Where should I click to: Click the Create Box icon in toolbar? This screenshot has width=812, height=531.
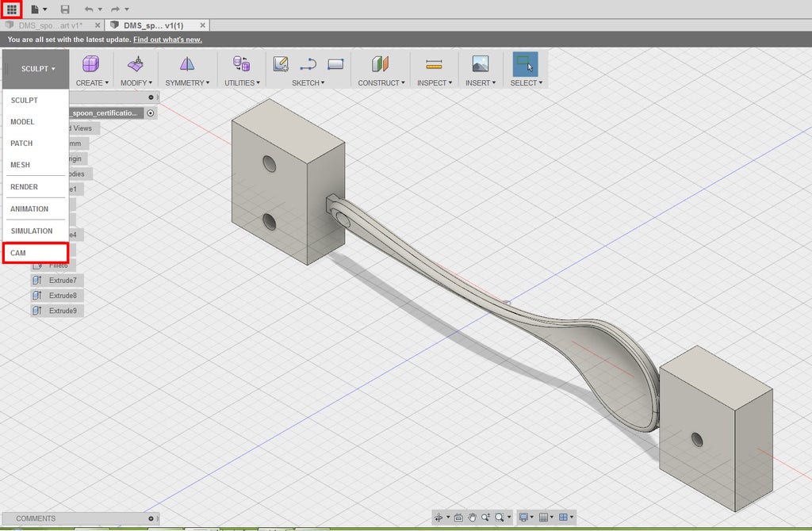91,64
